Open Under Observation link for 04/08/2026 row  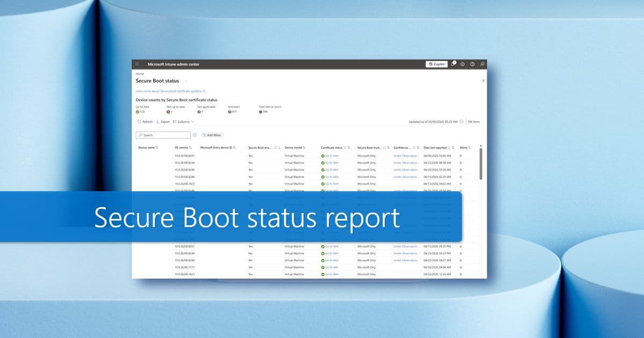(405, 156)
